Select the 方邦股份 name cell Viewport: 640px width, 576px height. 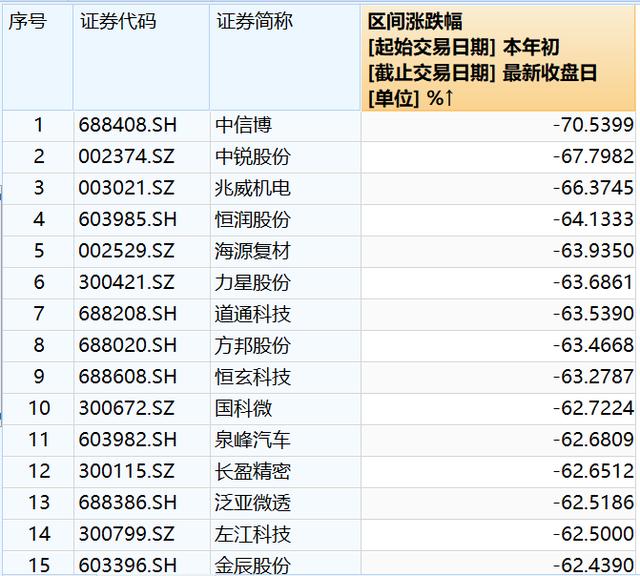[x=286, y=345]
